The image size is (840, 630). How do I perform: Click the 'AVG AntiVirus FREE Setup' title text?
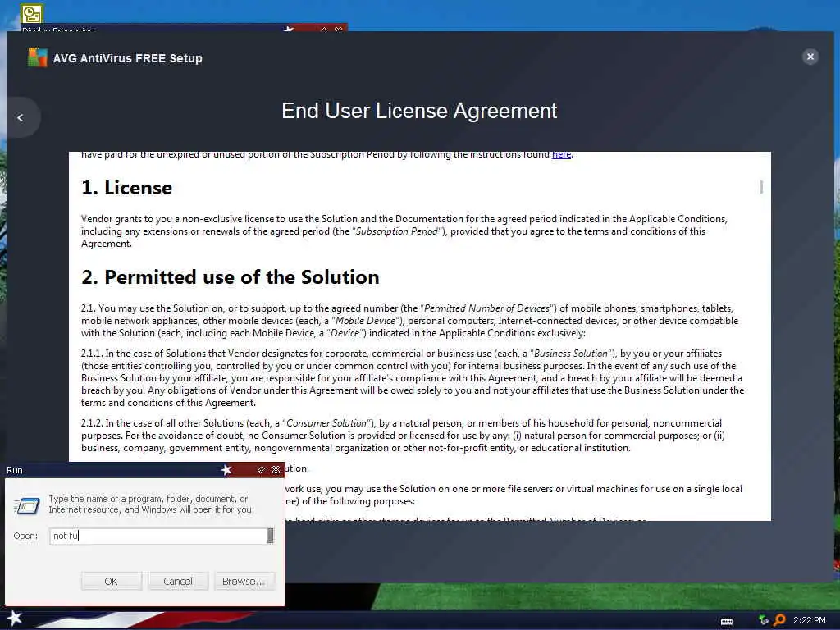[x=127, y=58]
